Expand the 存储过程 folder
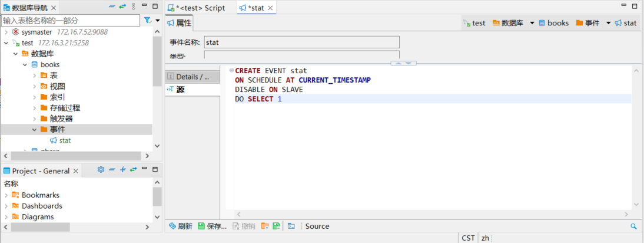This screenshot has width=644, height=243. click(35, 108)
